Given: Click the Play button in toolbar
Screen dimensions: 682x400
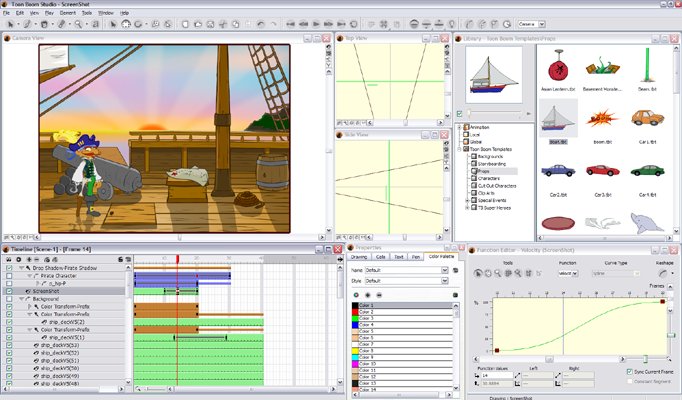Looking at the screenshot, I should click(x=316, y=24).
